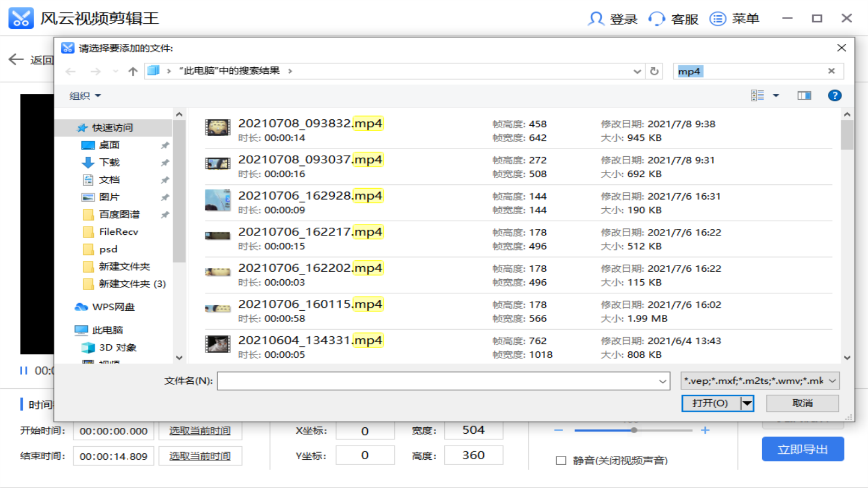Select the file 20210706_160115.mp4
Viewport: 868px width, 488px height.
(x=310, y=304)
